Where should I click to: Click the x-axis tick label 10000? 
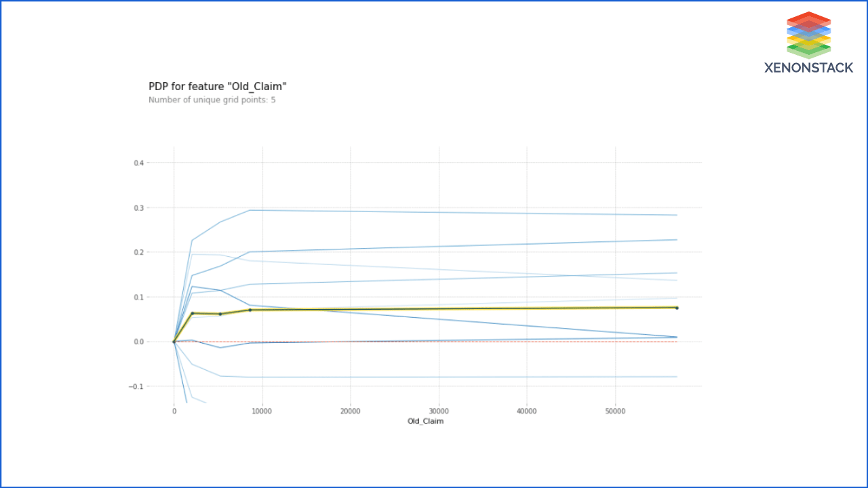point(262,411)
